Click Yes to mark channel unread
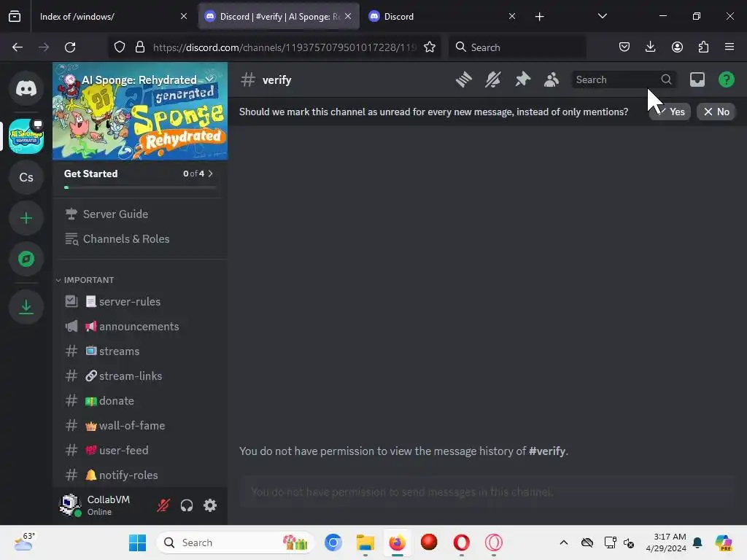 point(670,112)
